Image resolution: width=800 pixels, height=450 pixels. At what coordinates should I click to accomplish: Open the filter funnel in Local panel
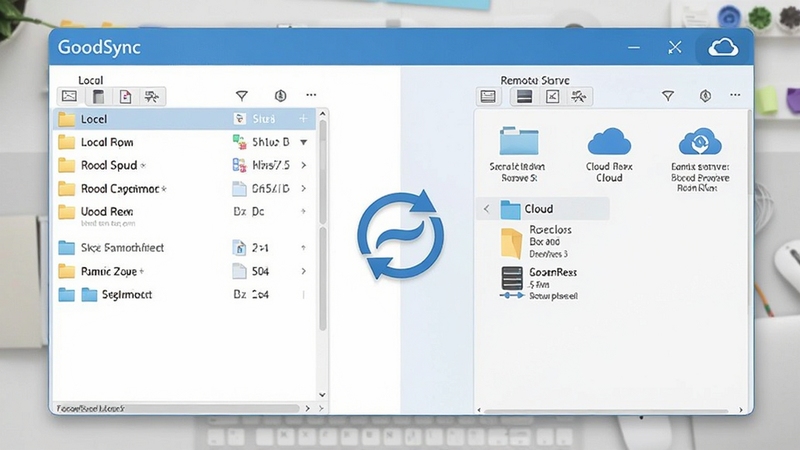(x=242, y=95)
